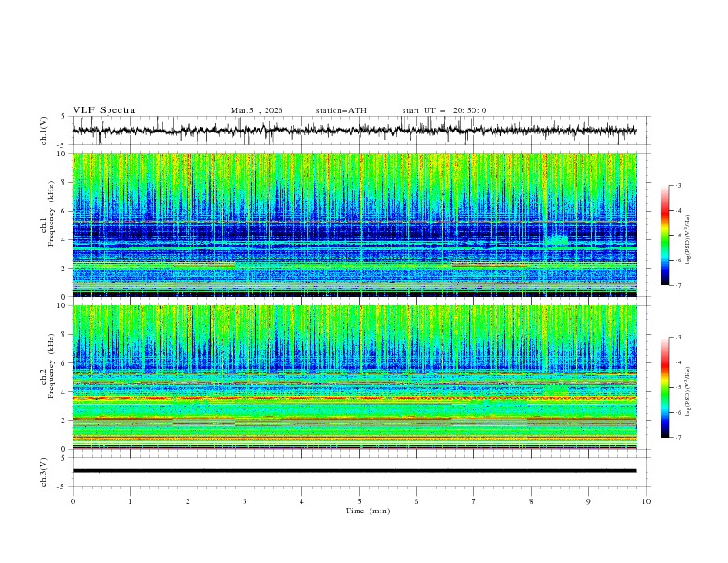Select the station=ATH label
728x563 pixels.
tap(340, 110)
